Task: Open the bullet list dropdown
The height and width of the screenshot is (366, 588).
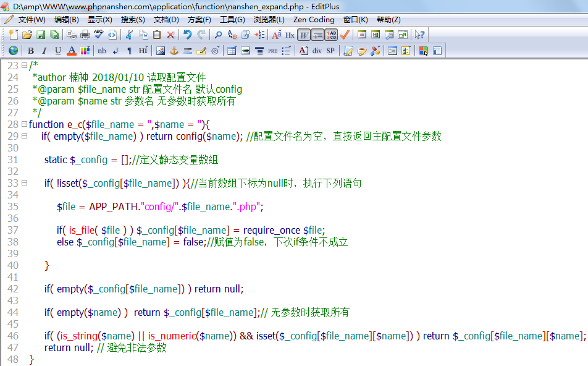Action: [x=286, y=51]
